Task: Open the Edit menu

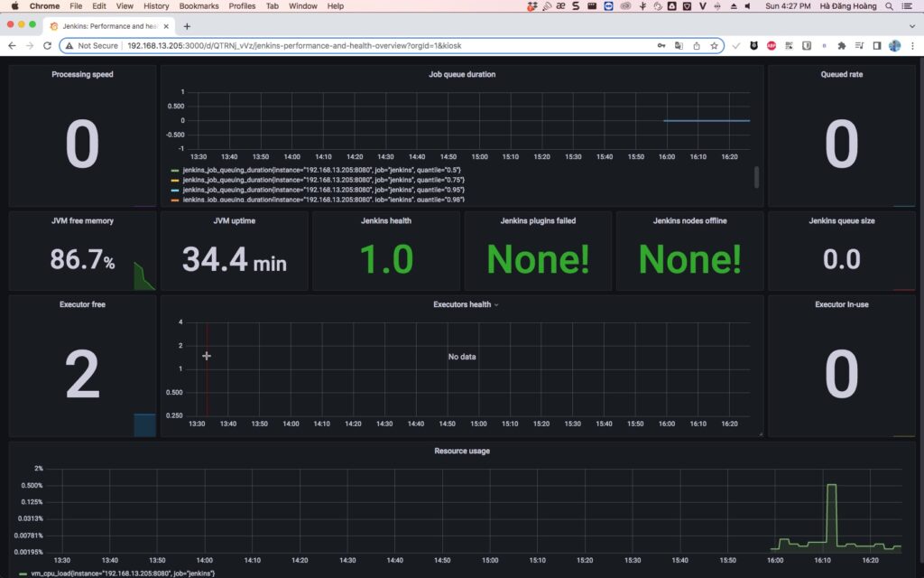Action: pos(99,6)
